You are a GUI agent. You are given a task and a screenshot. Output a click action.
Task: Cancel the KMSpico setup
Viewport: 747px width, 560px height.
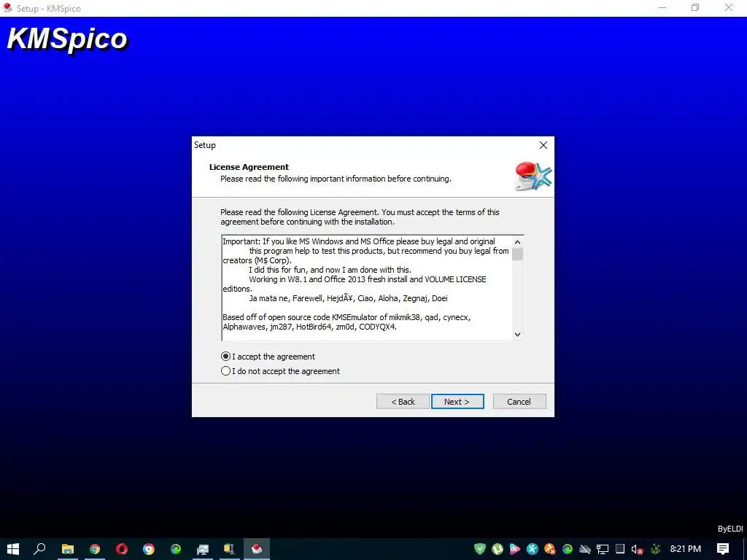point(519,402)
